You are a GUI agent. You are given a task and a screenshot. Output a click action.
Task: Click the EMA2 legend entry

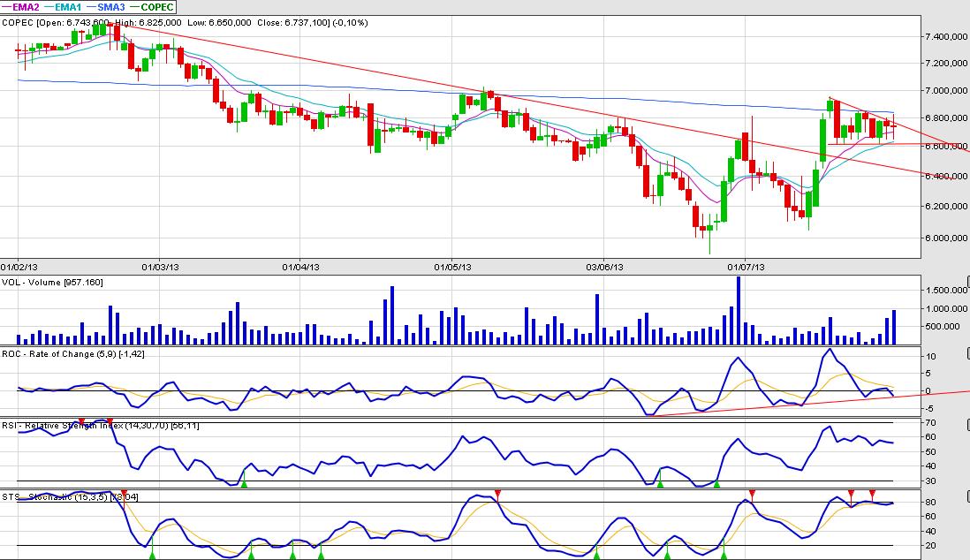(24, 6)
